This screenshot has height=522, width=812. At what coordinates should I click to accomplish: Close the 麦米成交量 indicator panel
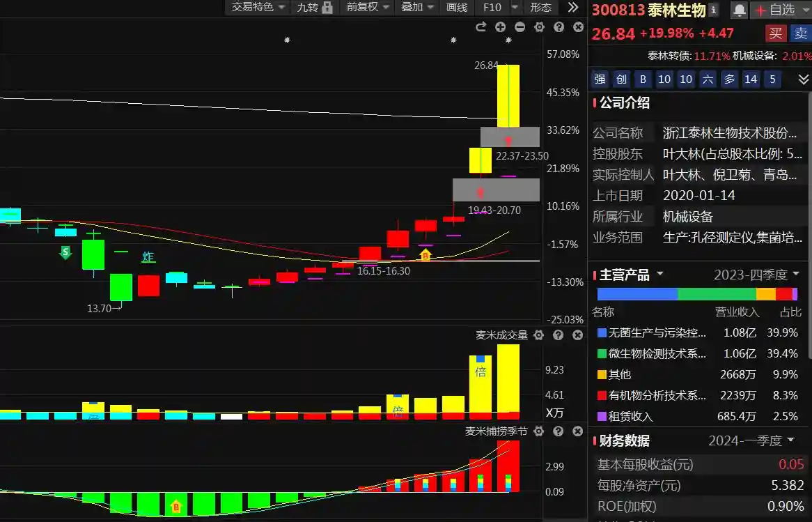577,335
